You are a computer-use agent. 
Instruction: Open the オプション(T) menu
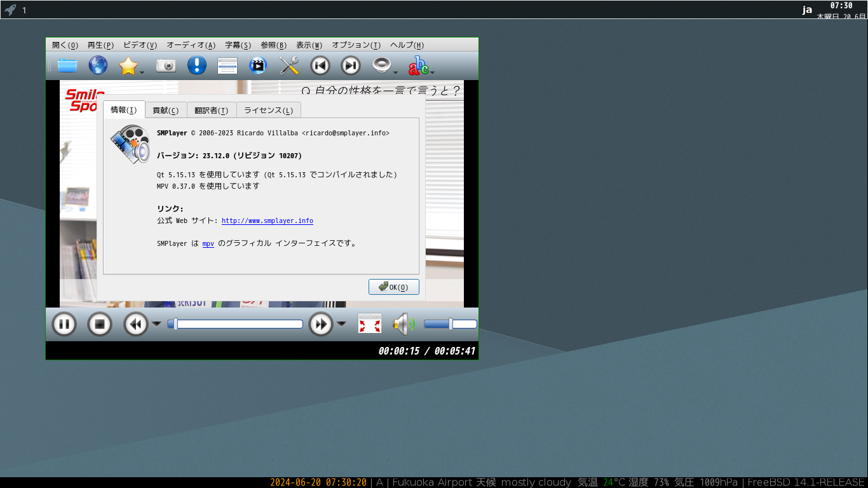click(356, 45)
